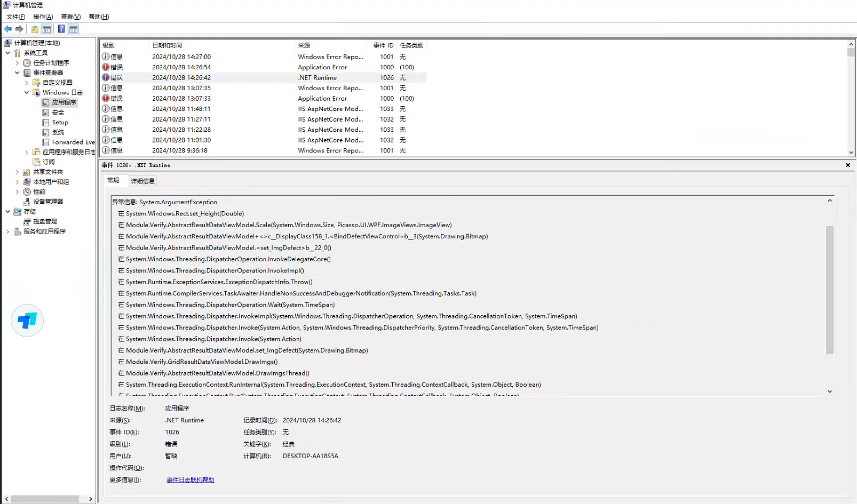Click the forward arrow toolbar icon
This screenshot has width=857, height=504.
click(19, 29)
